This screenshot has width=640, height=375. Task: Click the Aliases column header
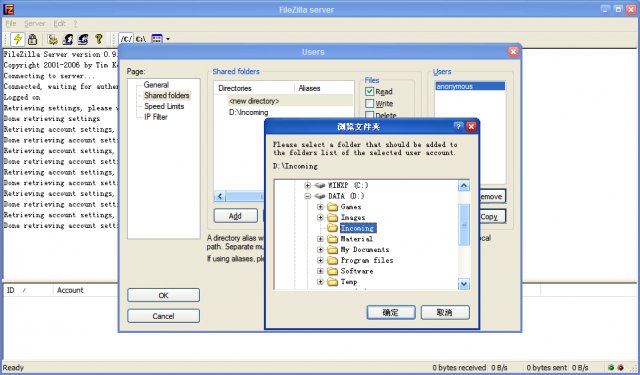[x=324, y=88]
